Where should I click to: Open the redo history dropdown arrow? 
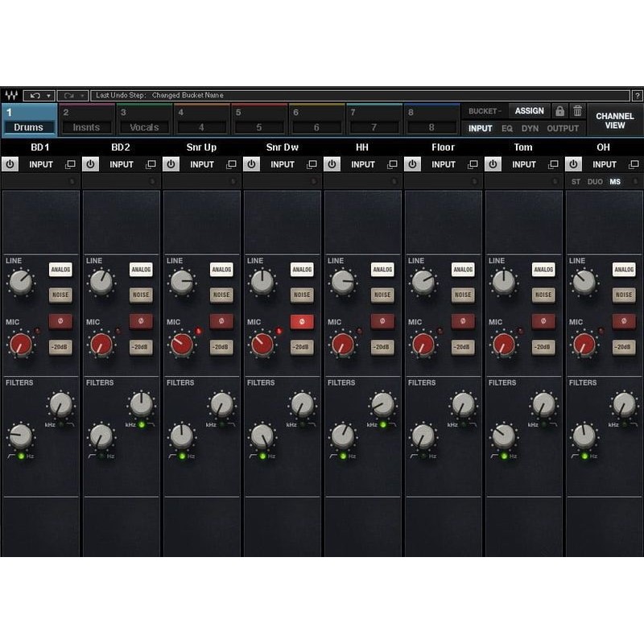coord(80,95)
